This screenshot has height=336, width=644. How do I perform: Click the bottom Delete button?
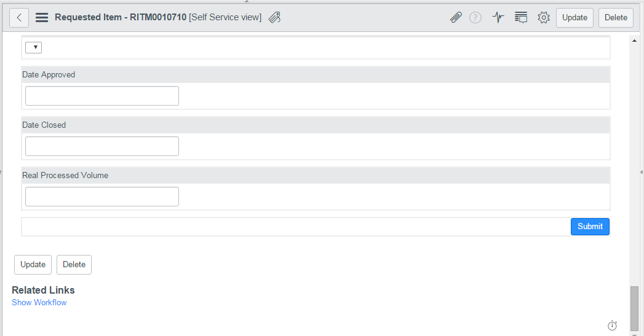[x=74, y=265]
